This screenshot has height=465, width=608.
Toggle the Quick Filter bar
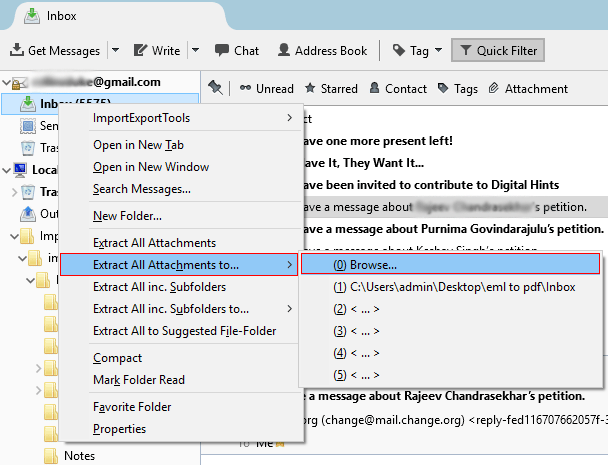click(x=496, y=51)
